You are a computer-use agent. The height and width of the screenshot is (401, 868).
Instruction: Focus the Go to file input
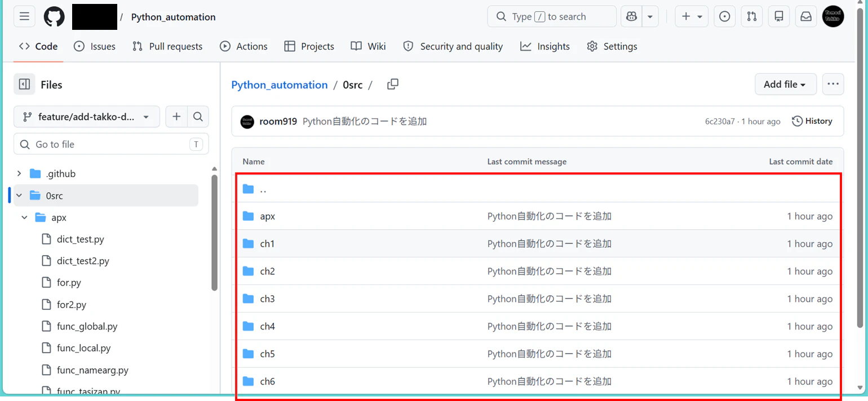[x=111, y=144]
